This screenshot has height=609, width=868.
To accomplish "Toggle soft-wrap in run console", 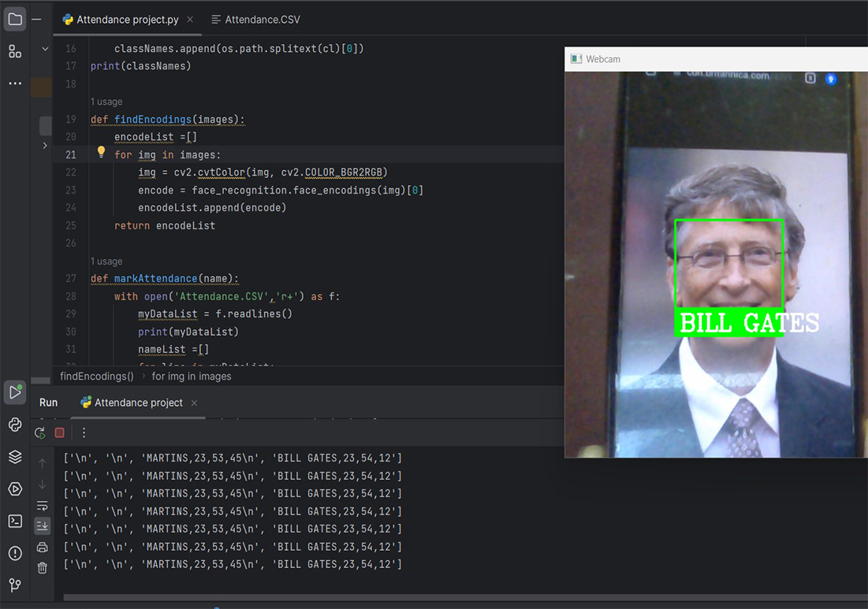I will tap(42, 506).
